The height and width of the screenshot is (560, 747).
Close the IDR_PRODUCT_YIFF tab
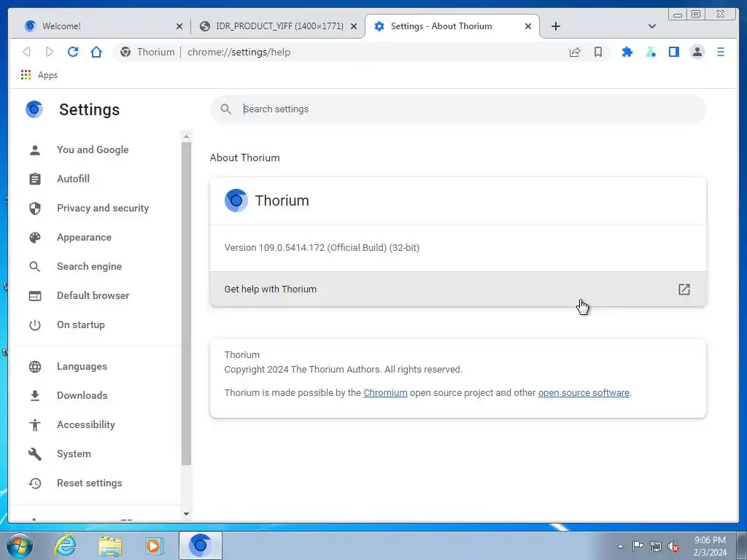point(354,26)
